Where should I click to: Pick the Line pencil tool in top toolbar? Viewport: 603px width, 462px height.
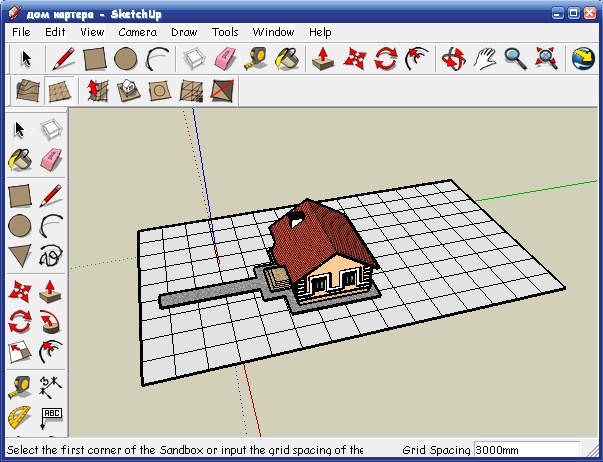(x=63, y=58)
